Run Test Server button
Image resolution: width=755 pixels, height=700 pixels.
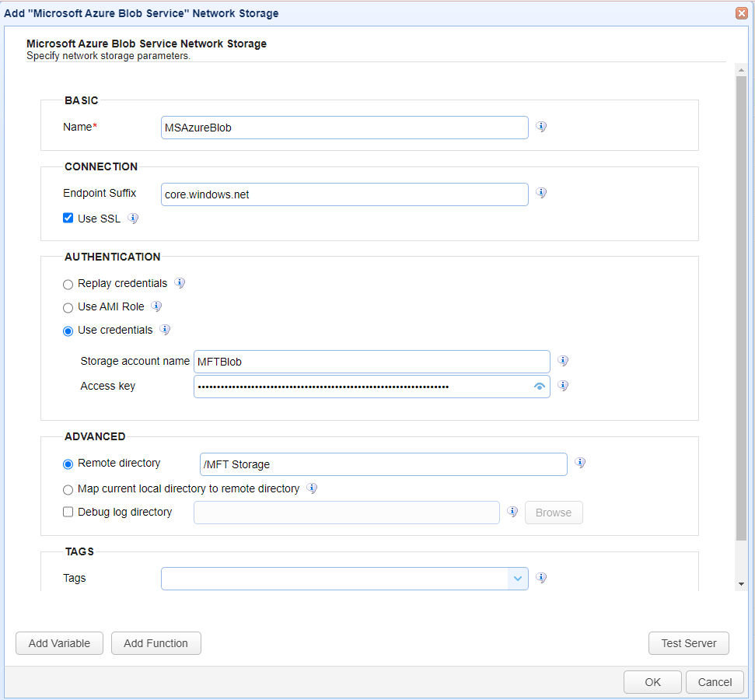(x=689, y=643)
